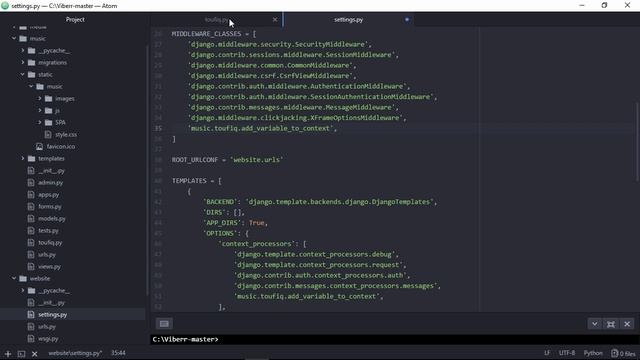Click the folder icon beside migrations
The height and width of the screenshot is (360, 640).
click(x=31, y=62)
